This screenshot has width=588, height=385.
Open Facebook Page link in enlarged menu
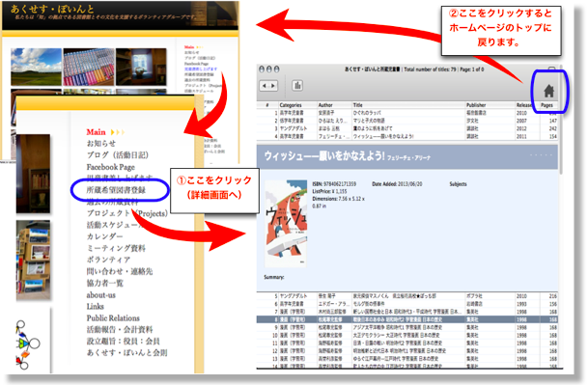point(111,167)
